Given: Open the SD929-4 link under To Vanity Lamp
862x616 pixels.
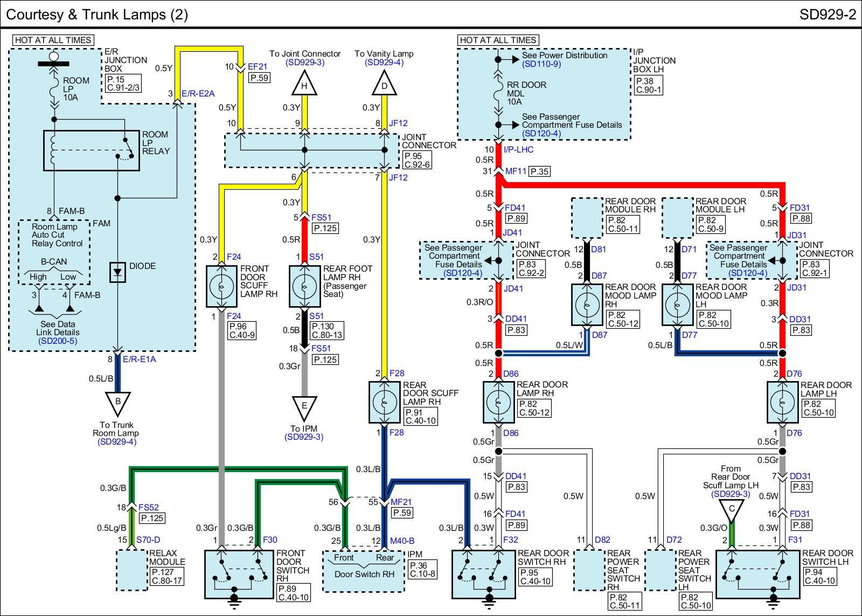Looking at the screenshot, I should (x=384, y=63).
